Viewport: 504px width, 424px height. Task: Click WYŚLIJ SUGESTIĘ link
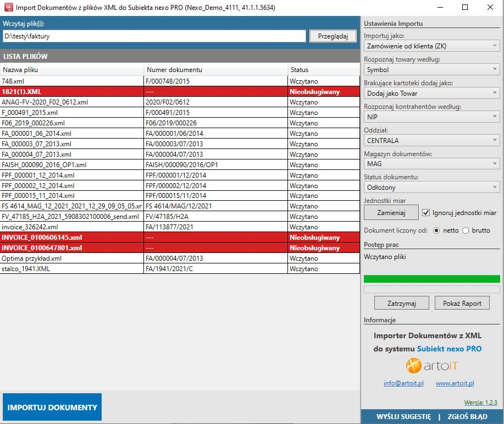(x=403, y=417)
